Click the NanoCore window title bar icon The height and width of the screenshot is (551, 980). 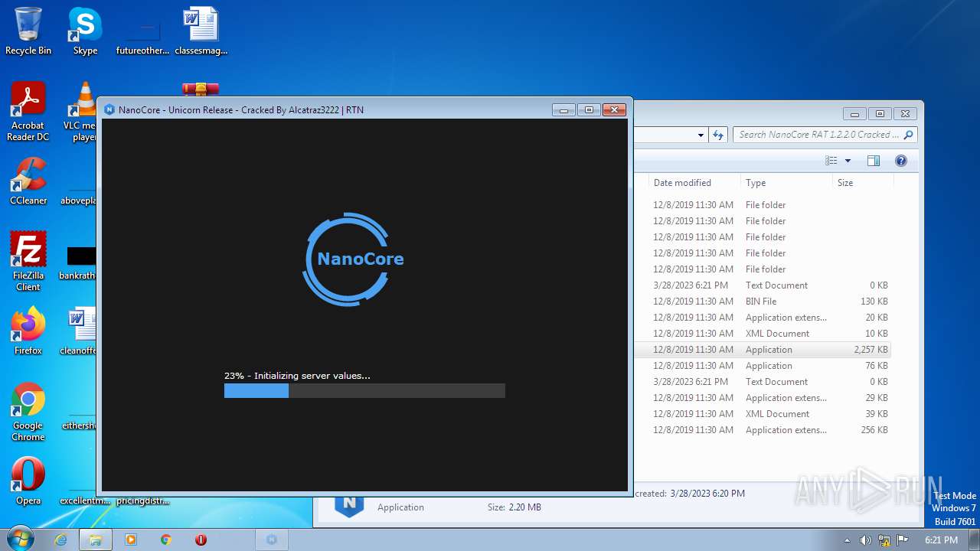point(109,109)
